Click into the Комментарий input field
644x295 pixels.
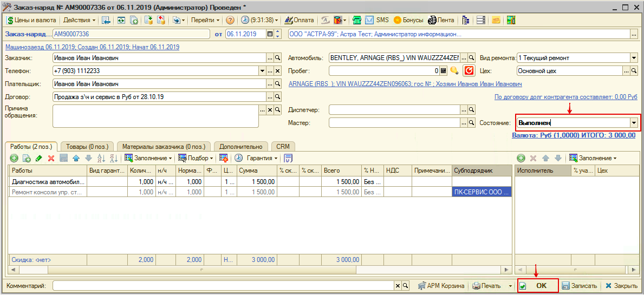coord(224,286)
